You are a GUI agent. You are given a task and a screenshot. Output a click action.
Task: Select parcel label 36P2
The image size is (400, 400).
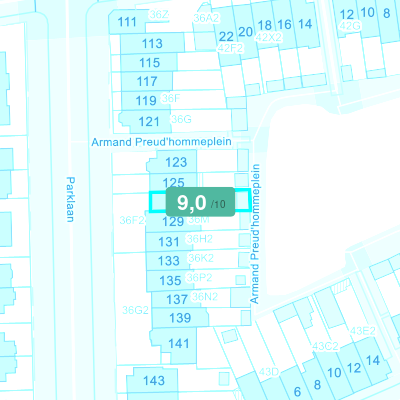[x=199, y=278]
